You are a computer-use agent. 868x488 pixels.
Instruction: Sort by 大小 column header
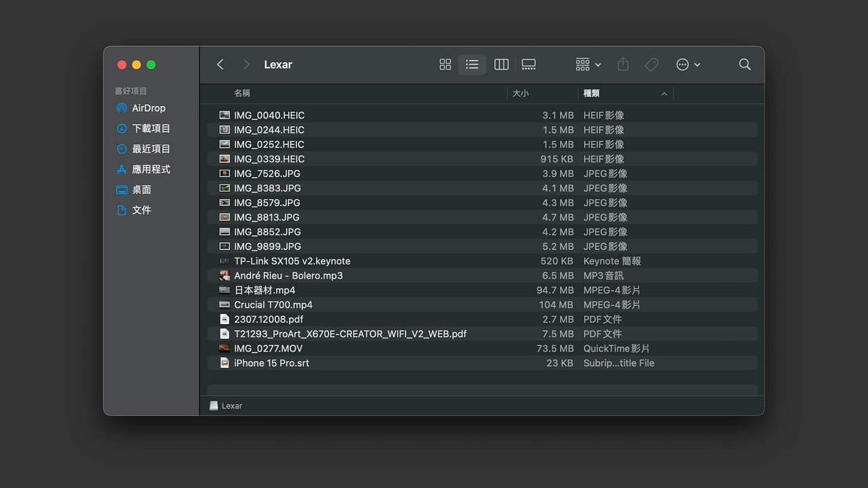coord(521,94)
